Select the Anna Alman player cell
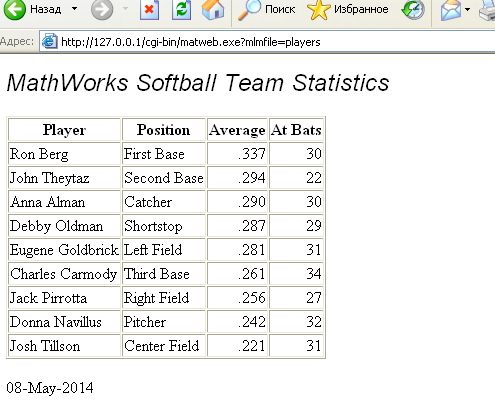495x400 pixels. pos(64,202)
